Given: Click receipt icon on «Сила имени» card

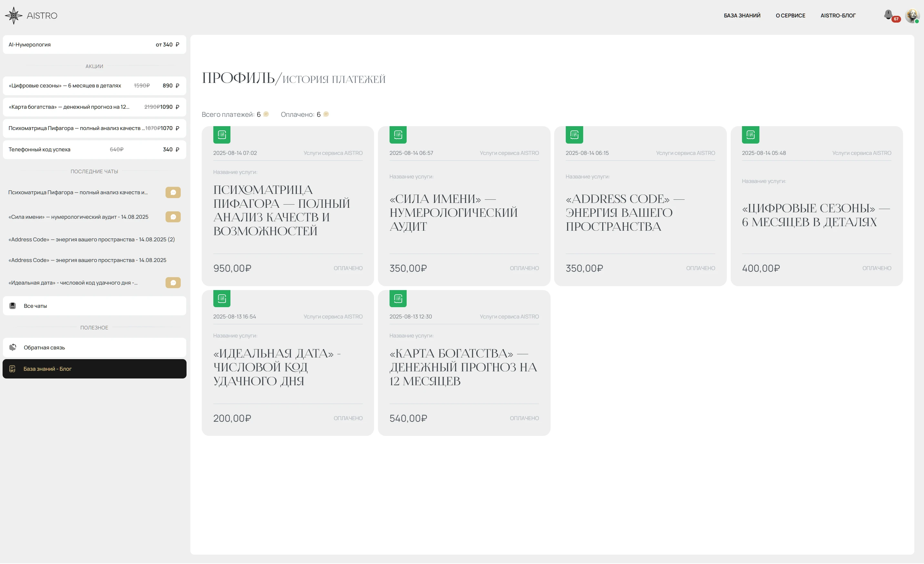Looking at the screenshot, I should coord(398,135).
